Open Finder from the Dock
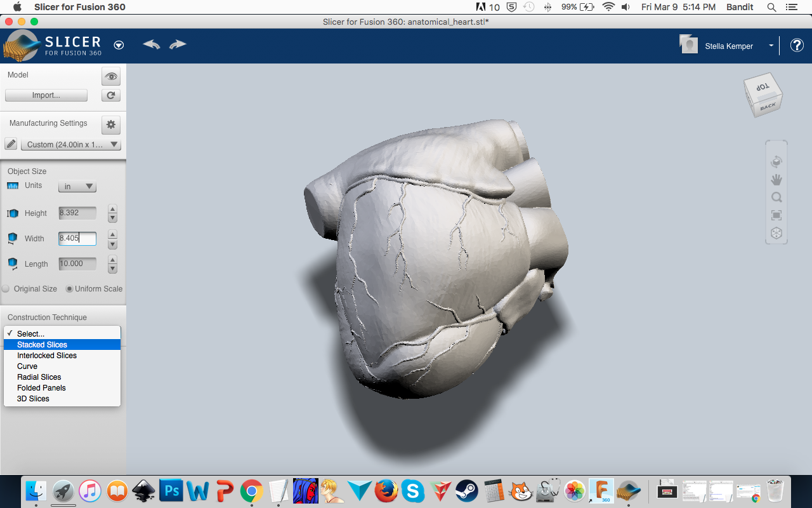The image size is (812, 508). point(36,491)
